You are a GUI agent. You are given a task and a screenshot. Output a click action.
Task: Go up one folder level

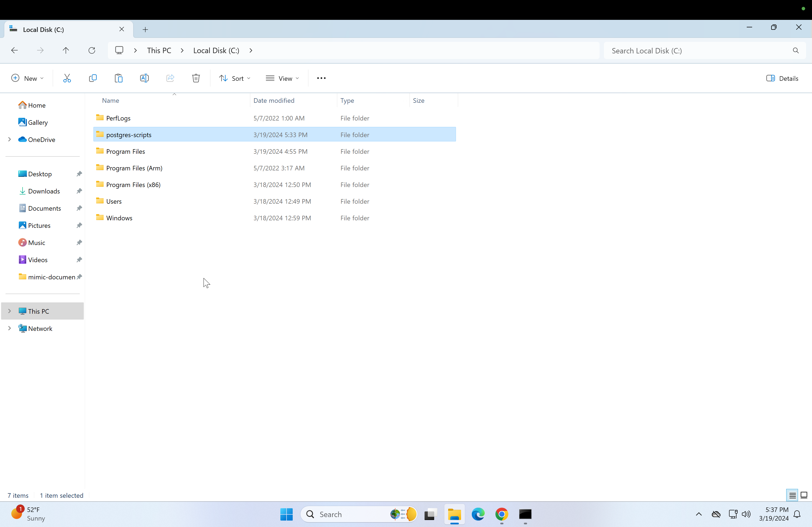click(x=66, y=50)
